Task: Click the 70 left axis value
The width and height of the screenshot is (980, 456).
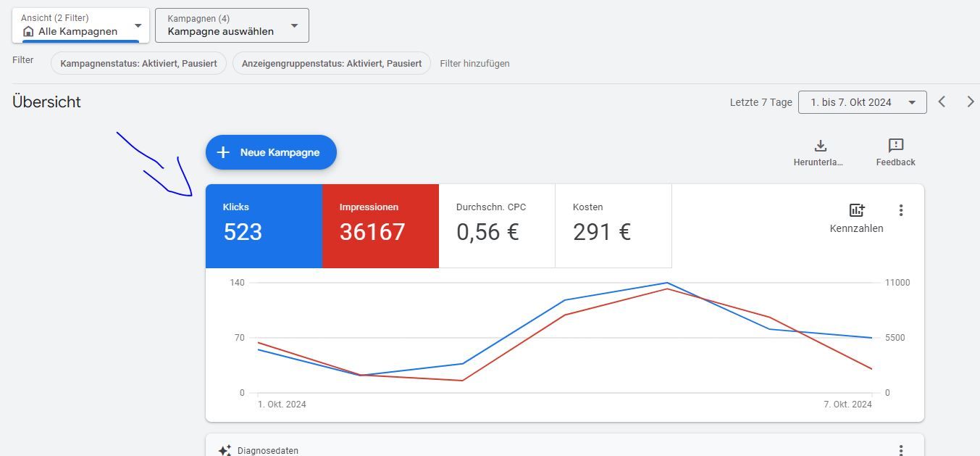Action: [x=239, y=338]
